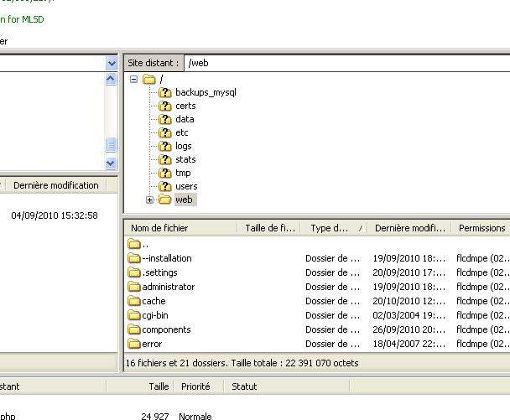Collapse the root '/' tree node

(133, 80)
